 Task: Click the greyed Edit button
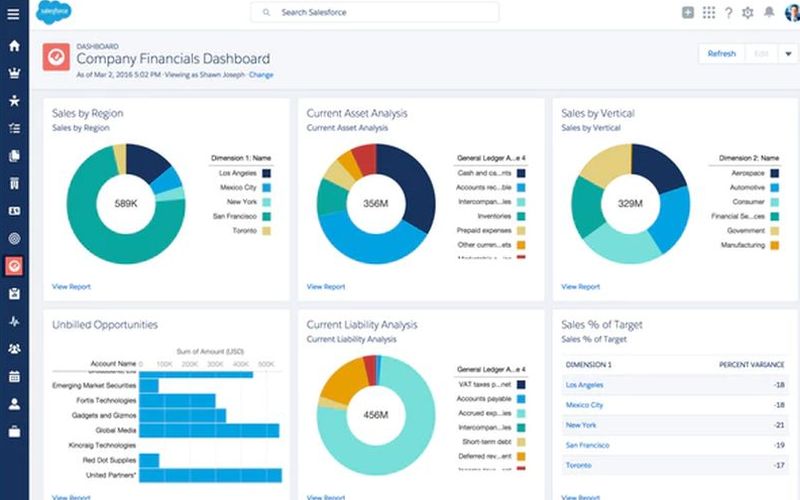(761, 54)
